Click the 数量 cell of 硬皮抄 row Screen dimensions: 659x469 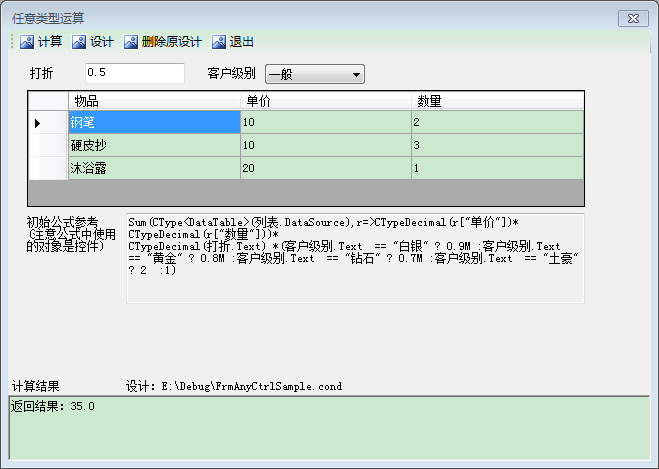click(x=496, y=145)
